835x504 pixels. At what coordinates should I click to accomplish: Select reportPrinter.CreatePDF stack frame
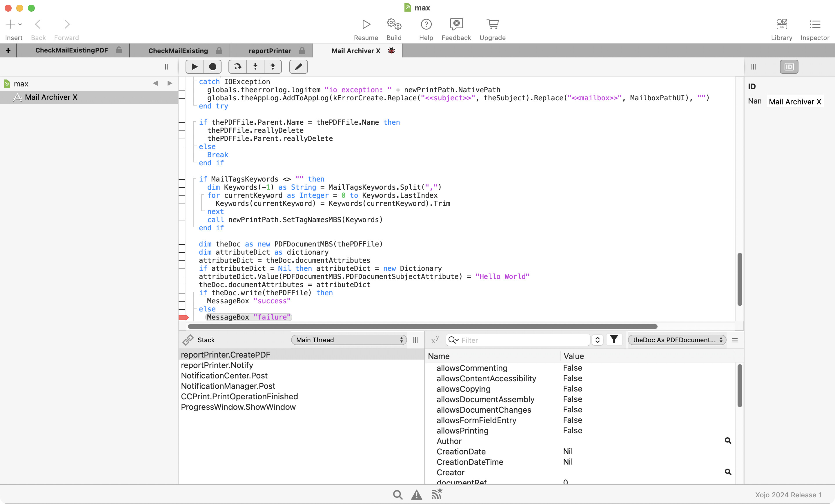coord(301,355)
